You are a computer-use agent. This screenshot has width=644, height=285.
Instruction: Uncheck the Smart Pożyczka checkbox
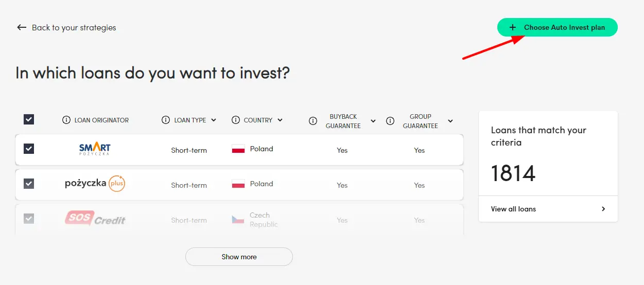click(29, 149)
